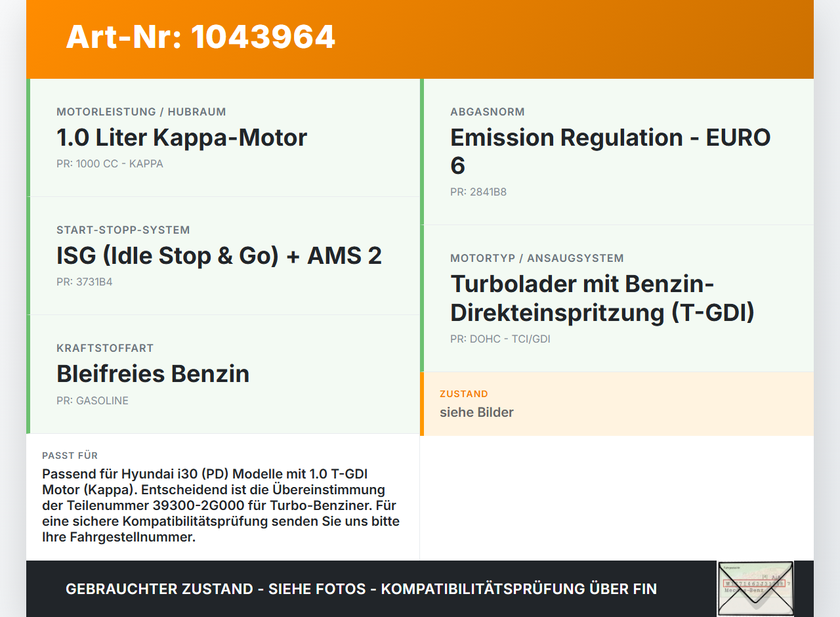Select the text 1.0 Liter Kappa-Motor
The image size is (840, 617).
tap(182, 137)
